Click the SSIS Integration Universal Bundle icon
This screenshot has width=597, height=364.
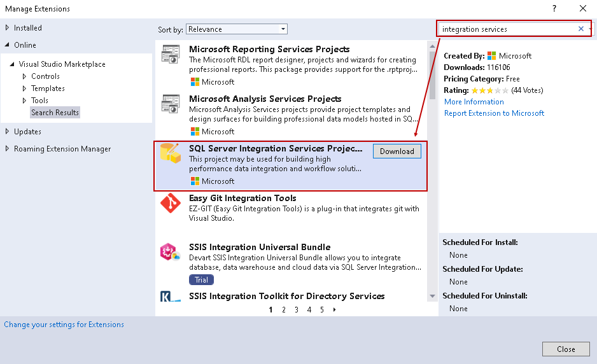click(x=171, y=253)
